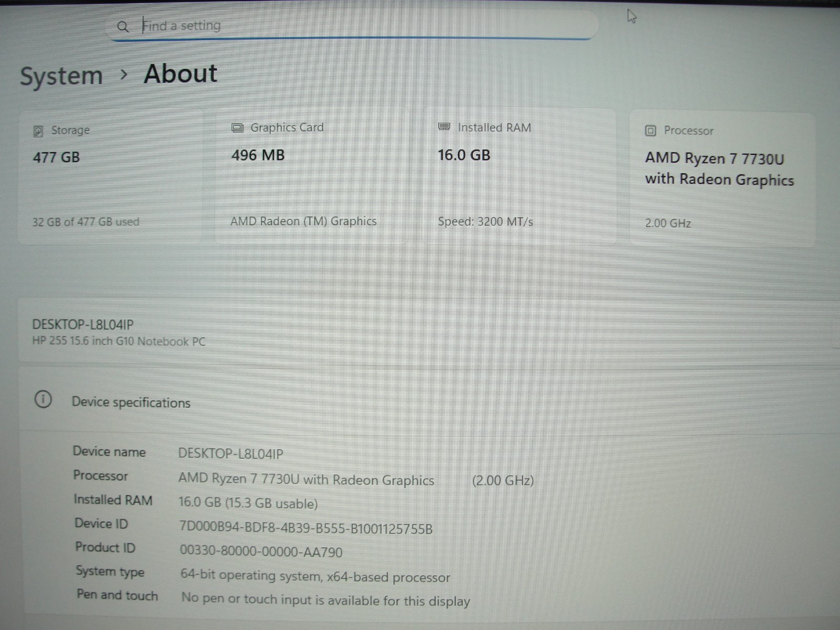This screenshot has height=630, width=840.
Task: Click 'AMD Radeon (TM) Graphics' text
Action: pos(303,221)
